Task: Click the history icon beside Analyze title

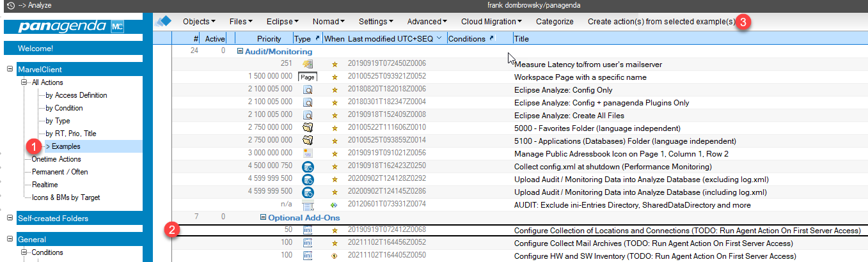Action: [x=10, y=5]
